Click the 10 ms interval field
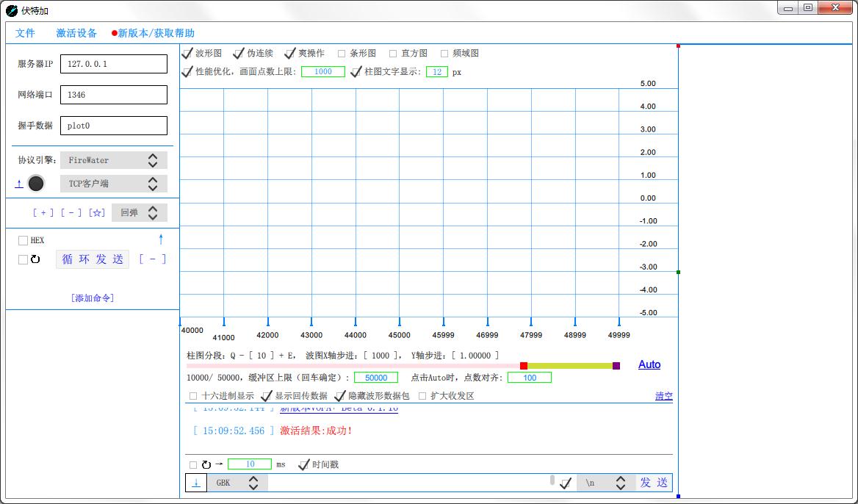The width and height of the screenshot is (858, 504). [250, 464]
